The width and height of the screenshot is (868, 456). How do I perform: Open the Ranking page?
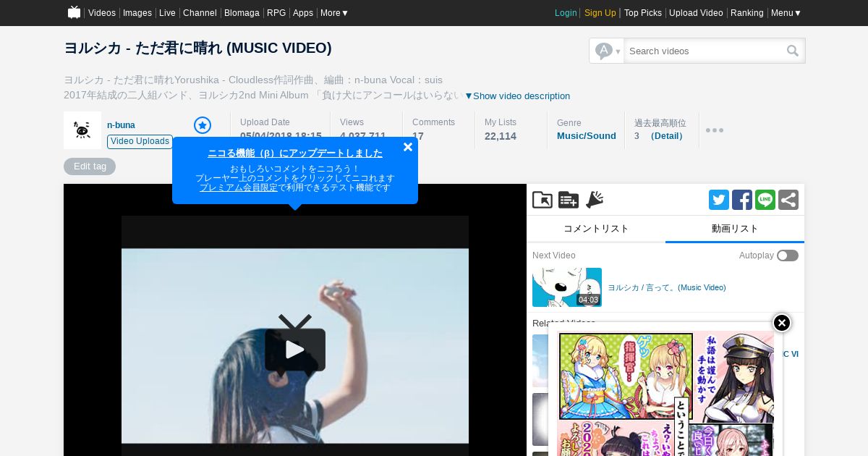747,13
